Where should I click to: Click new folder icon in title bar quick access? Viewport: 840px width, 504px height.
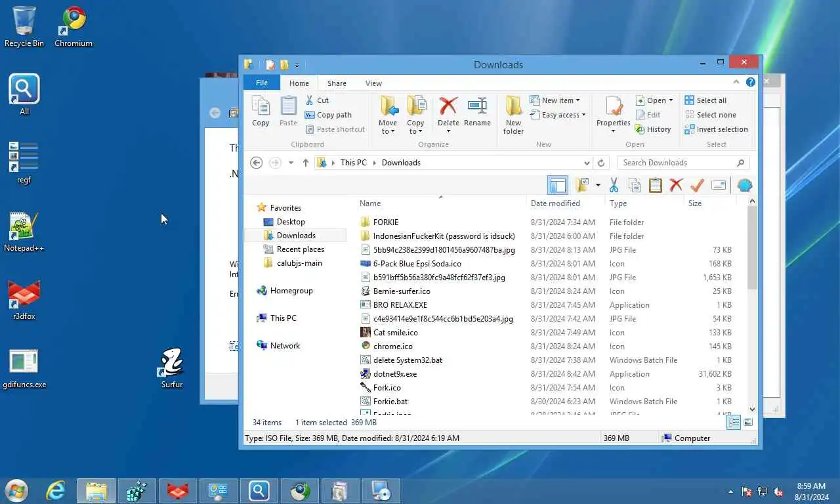[x=284, y=64]
